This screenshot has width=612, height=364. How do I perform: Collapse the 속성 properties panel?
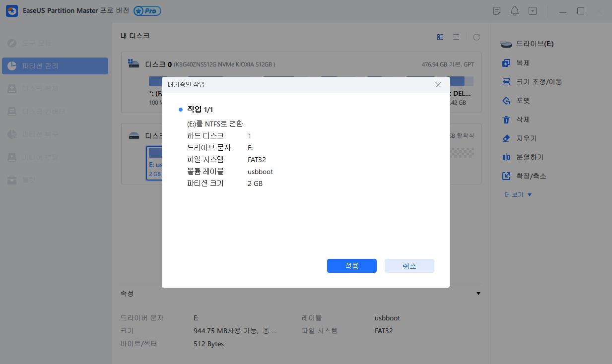[x=478, y=293]
